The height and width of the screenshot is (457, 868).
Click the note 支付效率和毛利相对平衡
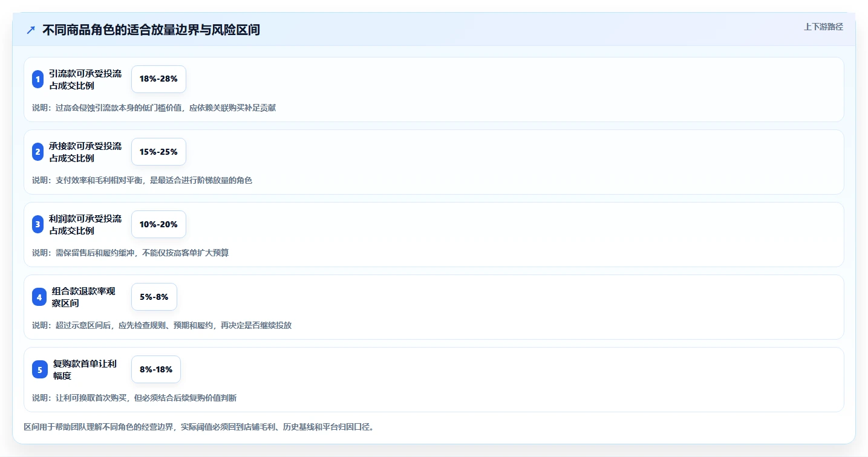point(100,180)
